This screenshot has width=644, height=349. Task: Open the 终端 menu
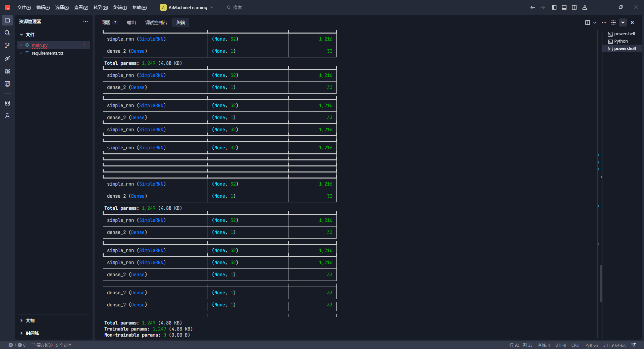(120, 7)
